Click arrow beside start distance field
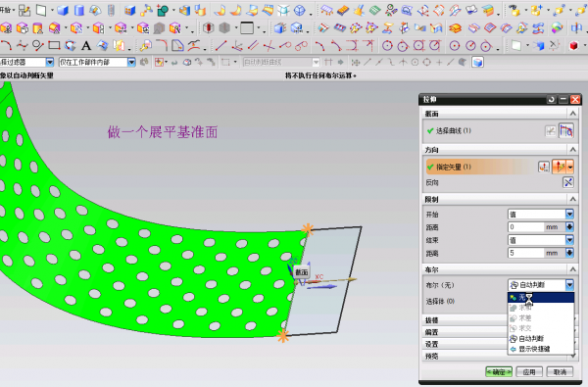588x387 pixels. point(569,227)
